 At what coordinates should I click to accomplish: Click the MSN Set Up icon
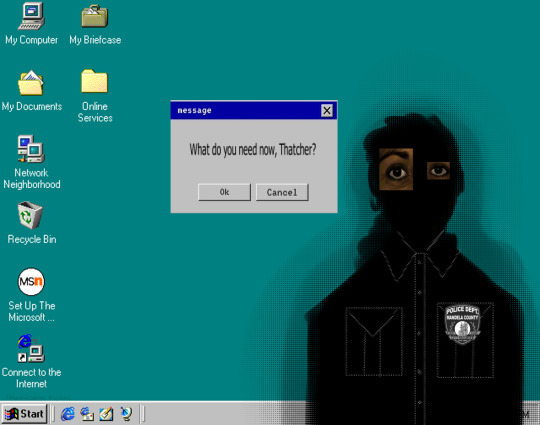31,282
